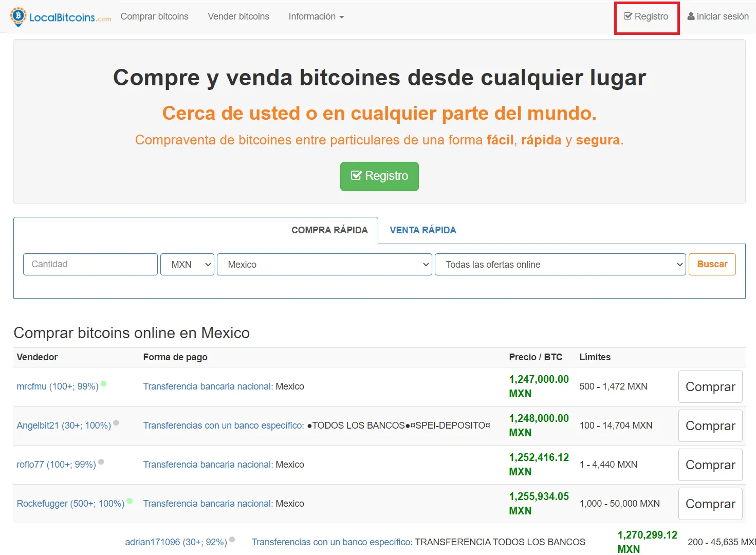Open the Vender bitcoins menu item
Screen dimensions: 756x555
tap(238, 16)
